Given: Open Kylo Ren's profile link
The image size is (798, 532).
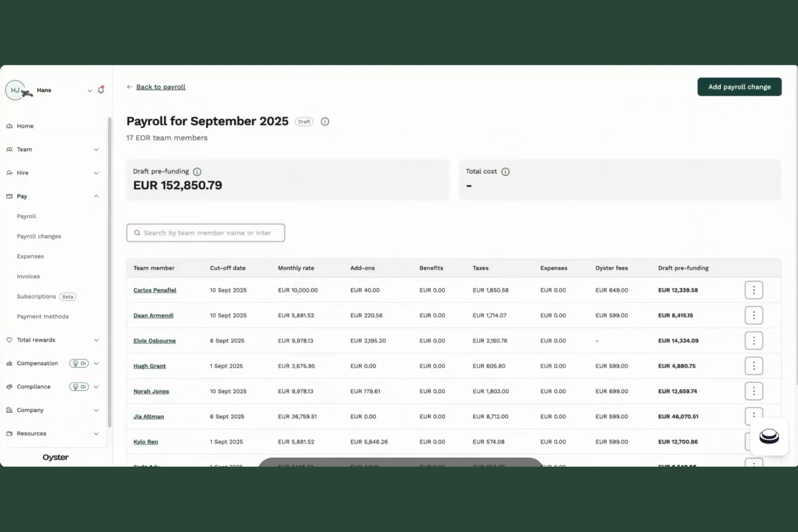Looking at the screenshot, I should [146, 442].
